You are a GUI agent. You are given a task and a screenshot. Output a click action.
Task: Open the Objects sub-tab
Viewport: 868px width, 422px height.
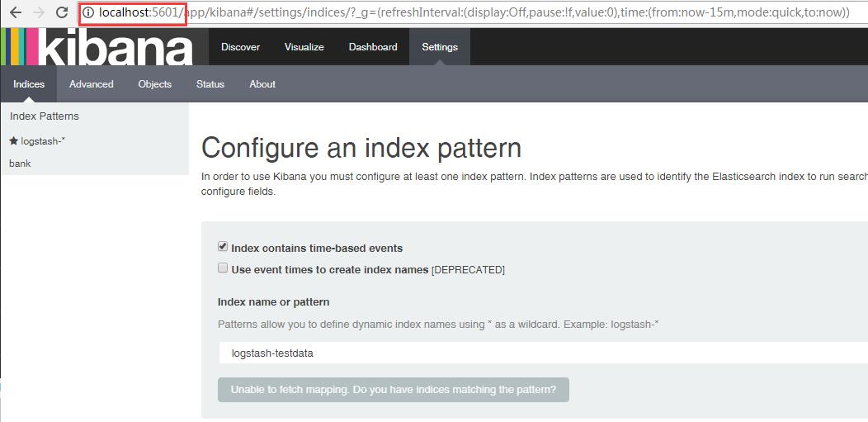point(154,84)
